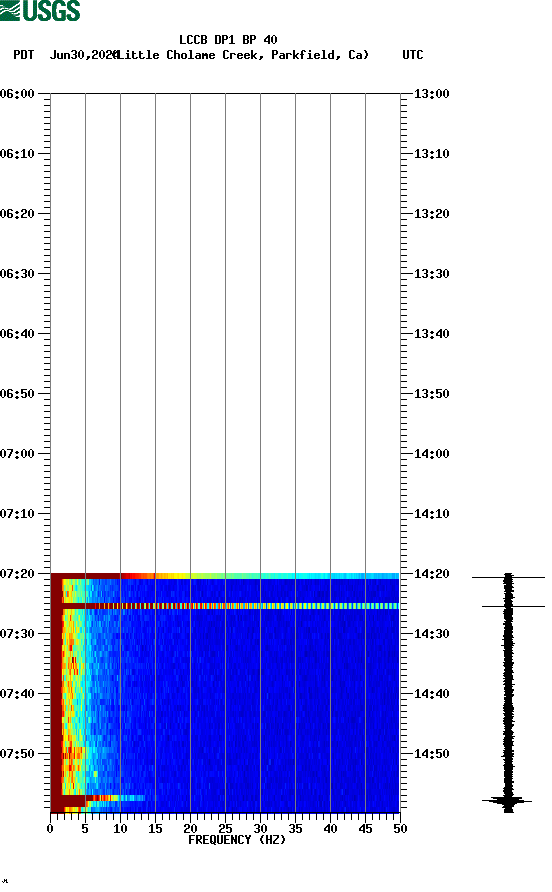Click the 13:00 UTC time label
This screenshot has height=892, width=552.
[x=431, y=94]
